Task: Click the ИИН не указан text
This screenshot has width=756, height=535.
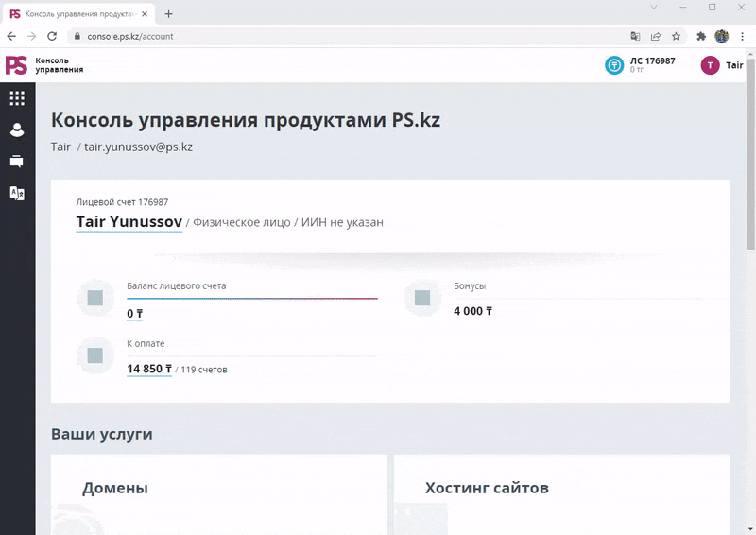Action: 342,222
